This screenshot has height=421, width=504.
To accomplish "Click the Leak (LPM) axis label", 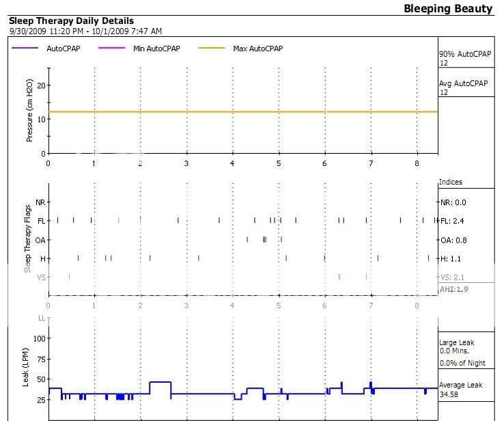I will pos(27,369).
